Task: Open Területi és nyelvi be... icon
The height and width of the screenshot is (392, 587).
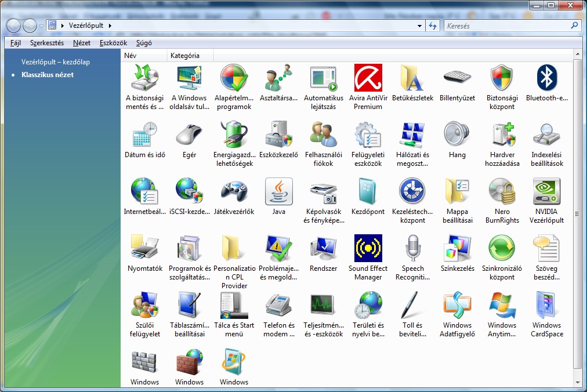Action: coord(368,305)
